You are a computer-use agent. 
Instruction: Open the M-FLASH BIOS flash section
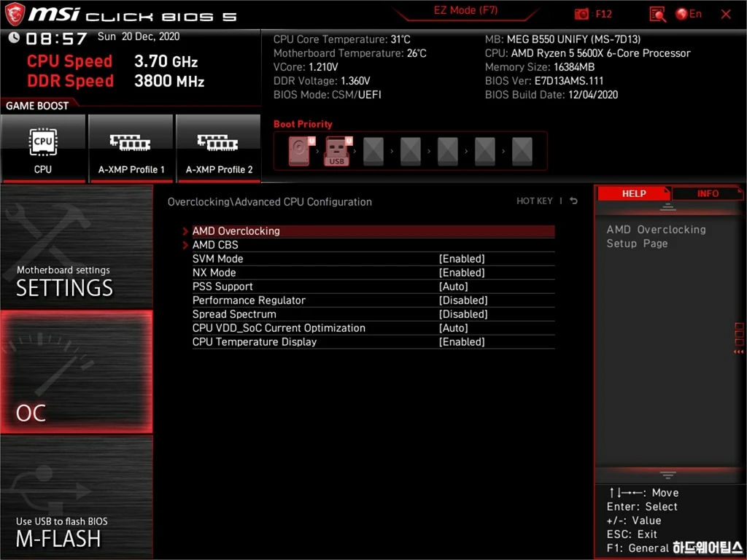76,497
